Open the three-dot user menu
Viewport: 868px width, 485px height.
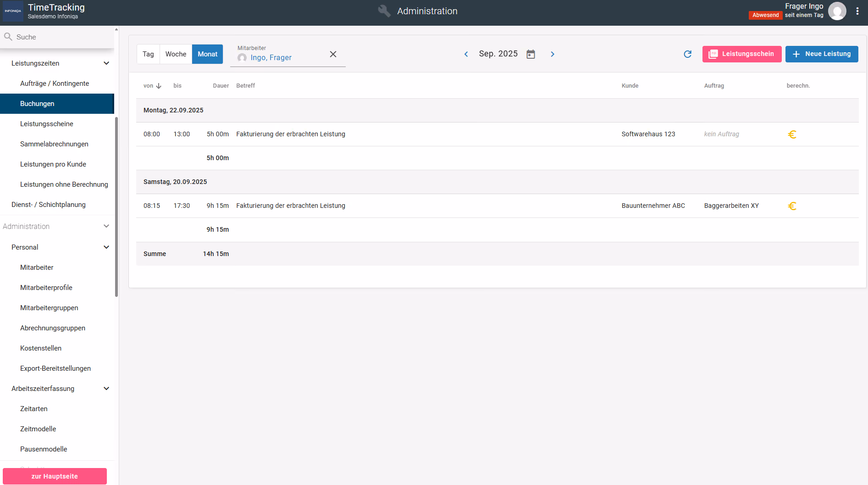tap(857, 11)
